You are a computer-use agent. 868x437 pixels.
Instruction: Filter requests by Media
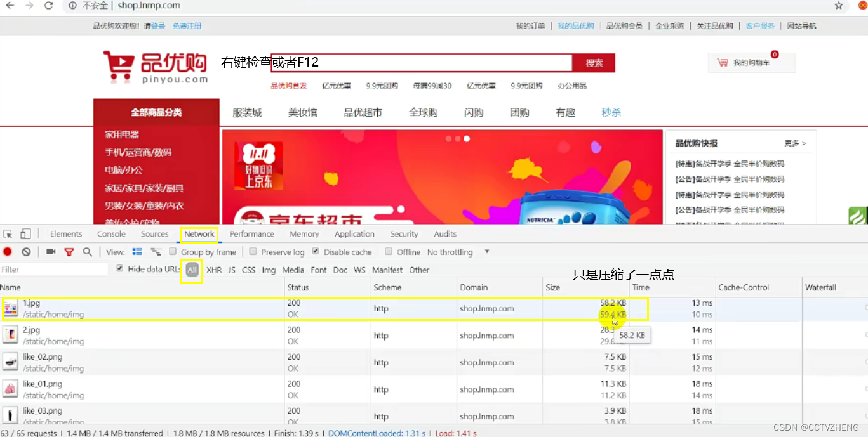[x=293, y=270]
